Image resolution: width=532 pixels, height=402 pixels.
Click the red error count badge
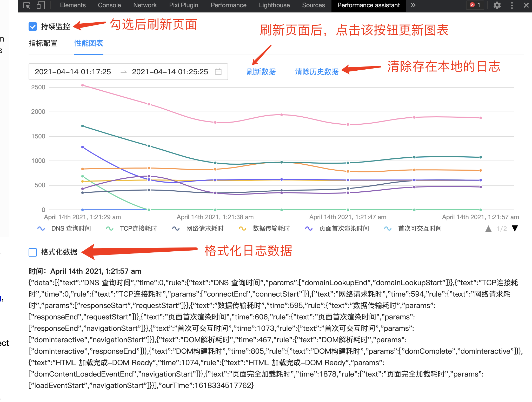pyautogui.click(x=475, y=5)
